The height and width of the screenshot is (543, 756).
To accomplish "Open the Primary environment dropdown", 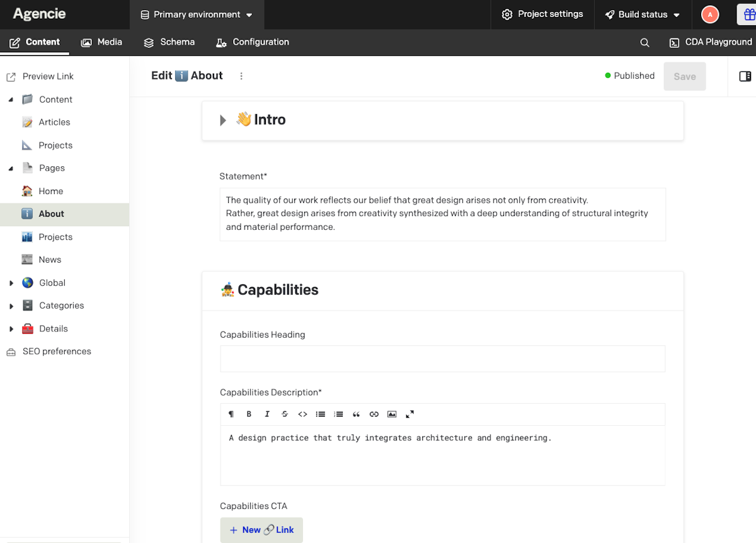I will 197,14.
